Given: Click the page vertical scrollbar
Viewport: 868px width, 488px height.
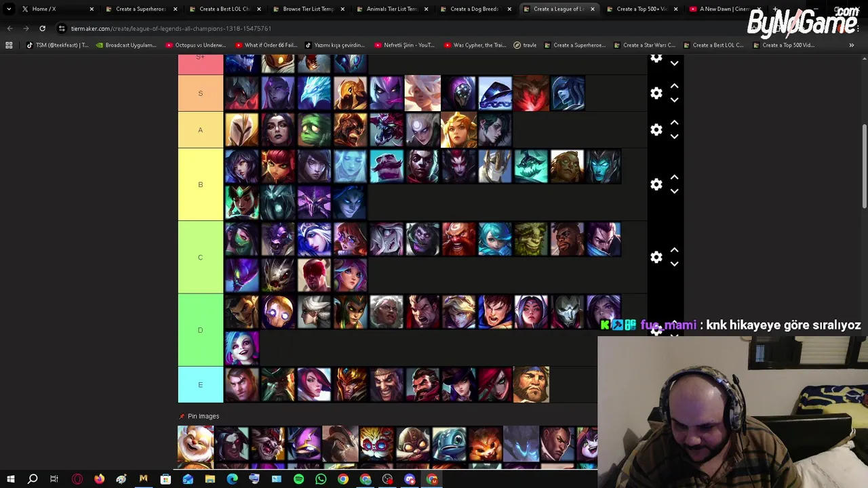Looking at the screenshot, I should (864, 166).
